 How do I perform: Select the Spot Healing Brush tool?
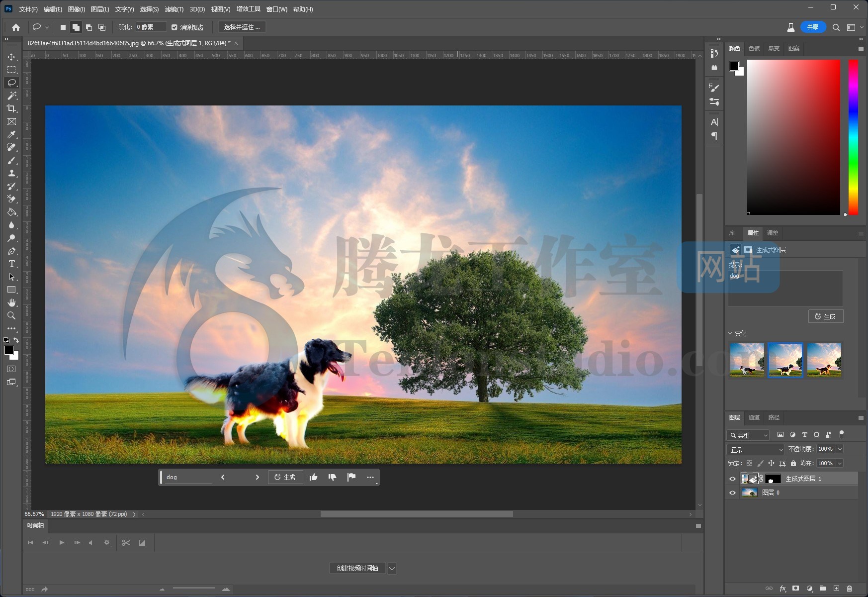pos(11,147)
